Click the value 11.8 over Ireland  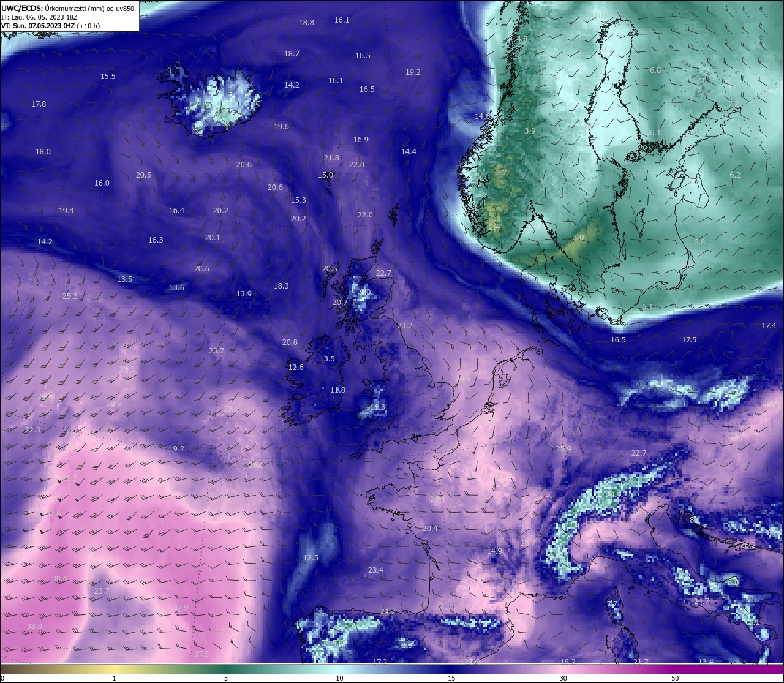(x=337, y=390)
